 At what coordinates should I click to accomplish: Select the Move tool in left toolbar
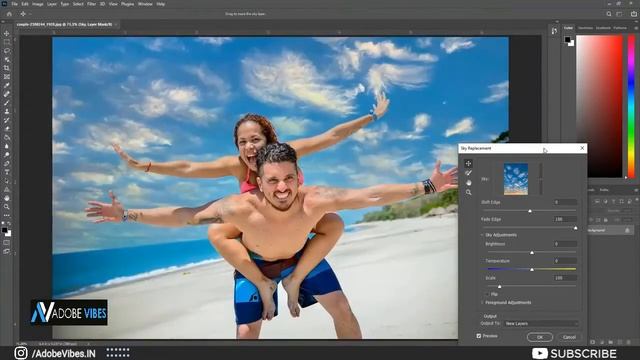[x=7, y=33]
